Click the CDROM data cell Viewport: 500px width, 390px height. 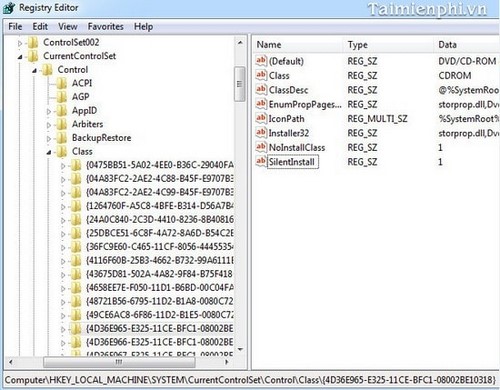[455, 75]
